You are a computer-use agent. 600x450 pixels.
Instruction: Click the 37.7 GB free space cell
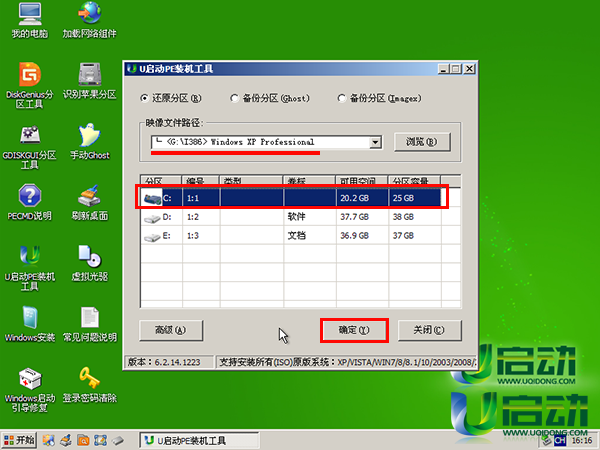[362, 217]
